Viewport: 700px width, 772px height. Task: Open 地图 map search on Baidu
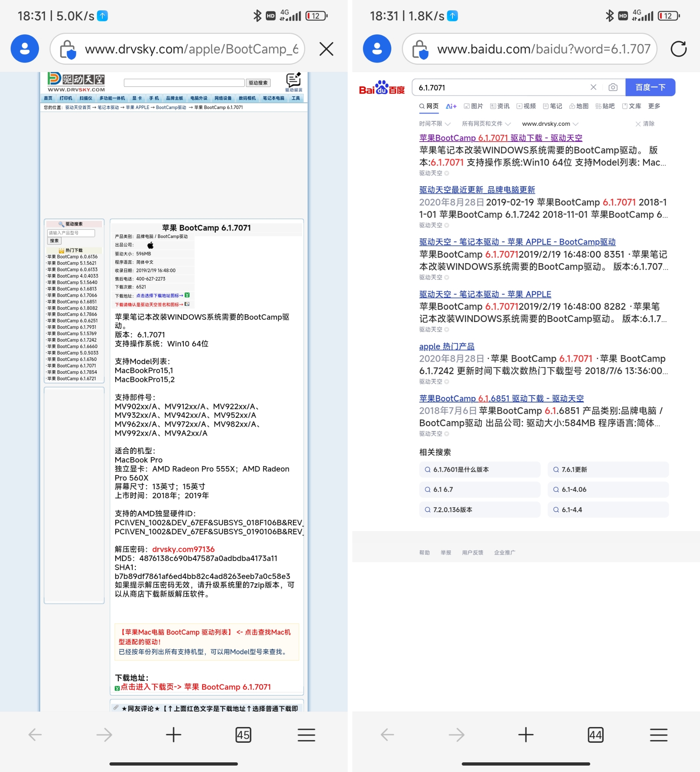[x=579, y=106]
